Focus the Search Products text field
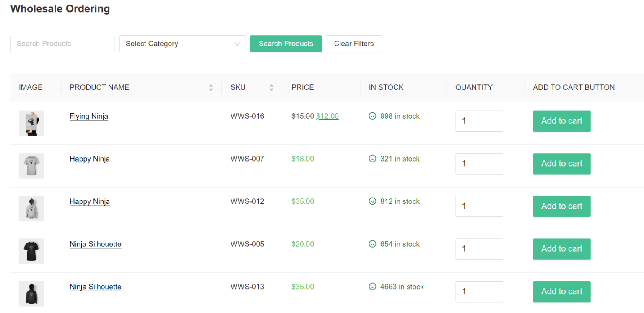This screenshot has width=644, height=313. [x=62, y=44]
